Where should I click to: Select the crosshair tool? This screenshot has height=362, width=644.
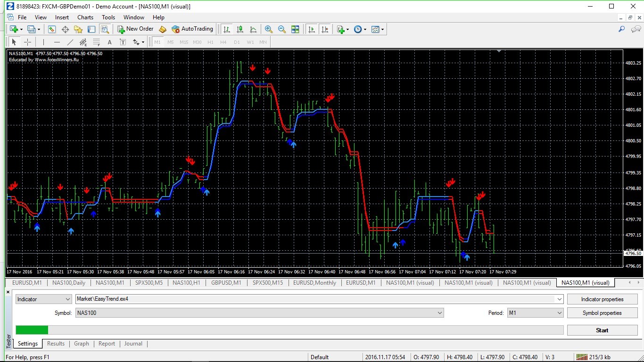point(28,42)
